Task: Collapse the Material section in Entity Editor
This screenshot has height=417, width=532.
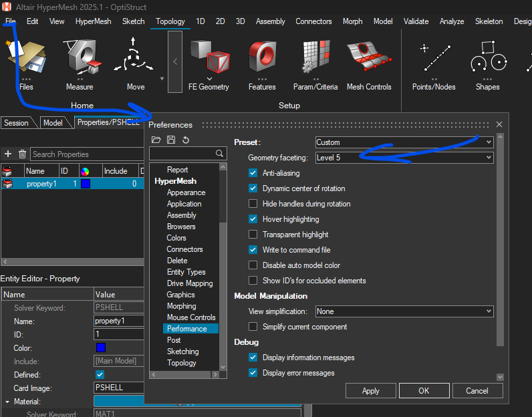Action: 7,402
